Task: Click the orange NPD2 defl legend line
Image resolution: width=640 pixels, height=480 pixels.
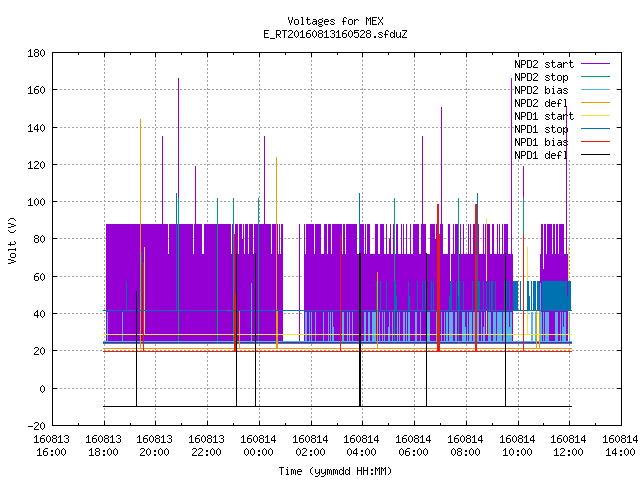Action: pyautogui.click(x=595, y=103)
